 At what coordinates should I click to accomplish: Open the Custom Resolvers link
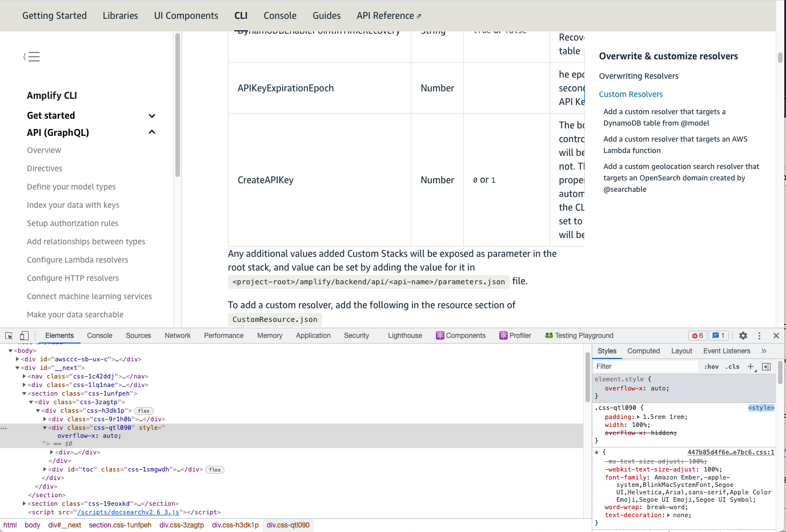(x=631, y=94)
